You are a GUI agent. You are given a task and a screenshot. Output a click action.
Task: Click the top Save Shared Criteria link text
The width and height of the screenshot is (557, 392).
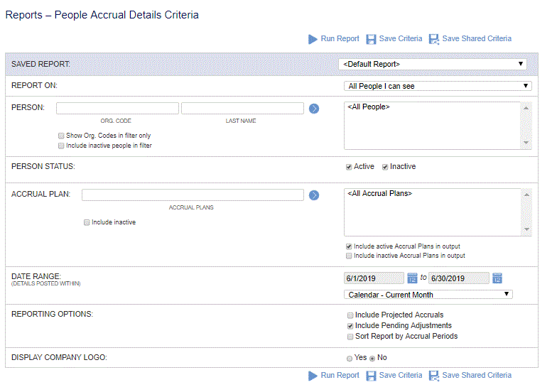[477, 38]
